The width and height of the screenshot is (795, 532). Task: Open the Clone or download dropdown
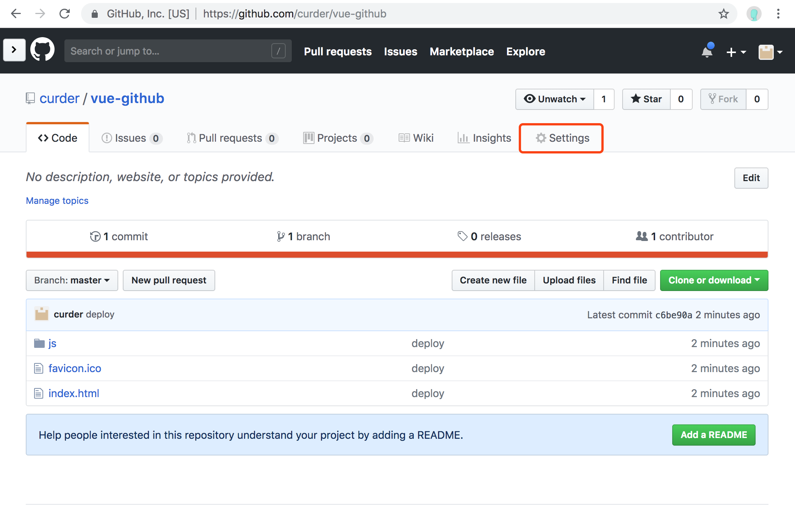pyautogui.click(x=714, y=280)
